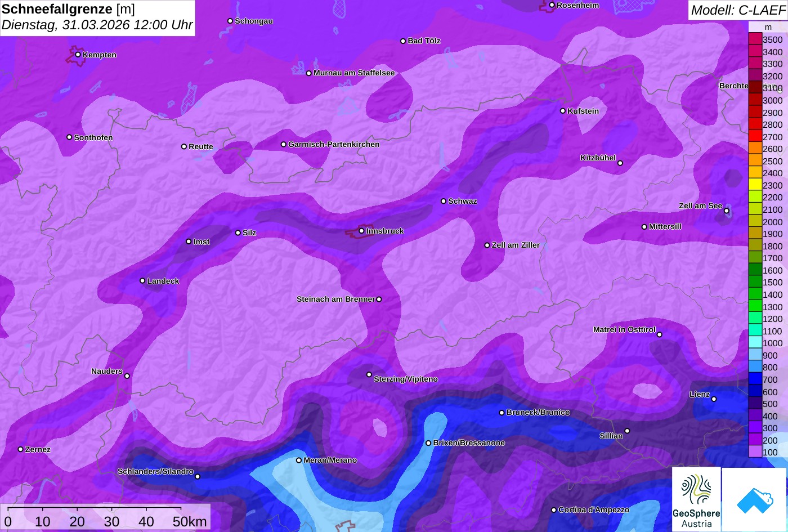This screenshot has height=532, width=788.
Task: Click the Sterzing/Vipiteno label
Action: click(x=406, y=379)
